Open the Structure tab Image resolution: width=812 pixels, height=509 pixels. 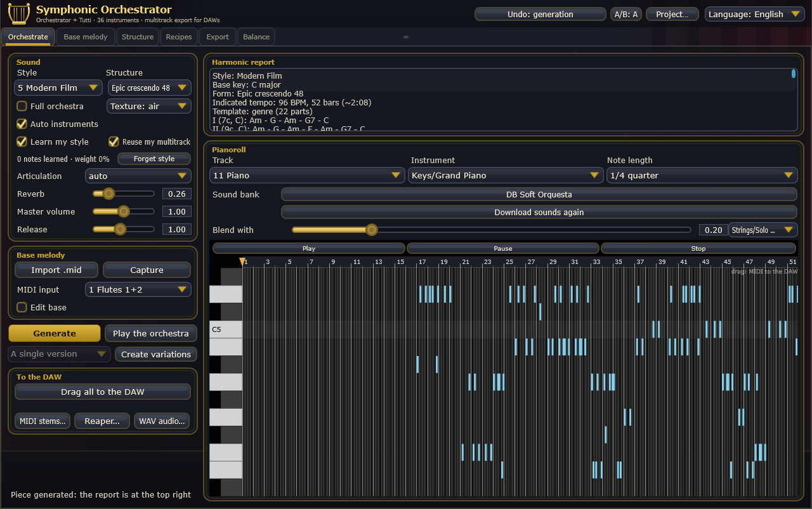pyautogui.click(x=138, y=37)
